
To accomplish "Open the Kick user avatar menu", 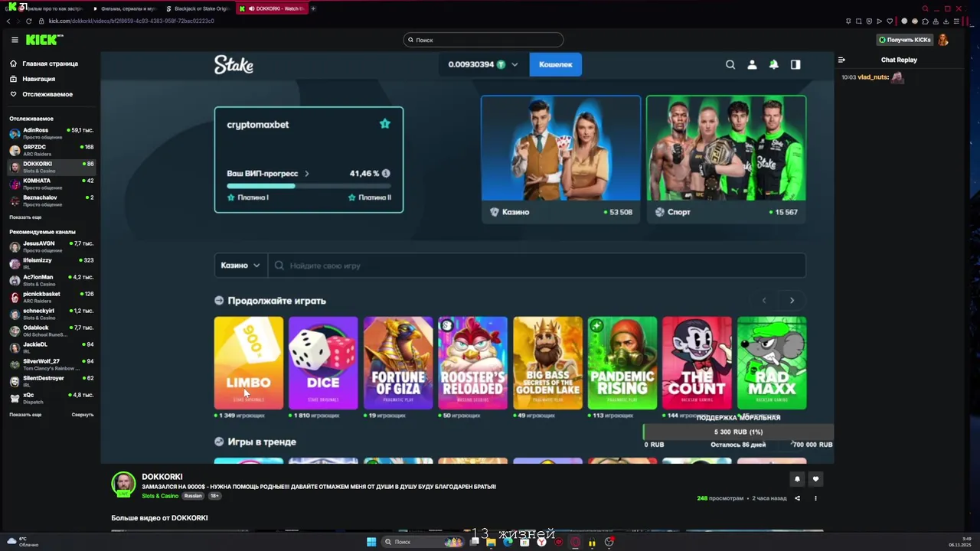I will (x=943, y=40).
